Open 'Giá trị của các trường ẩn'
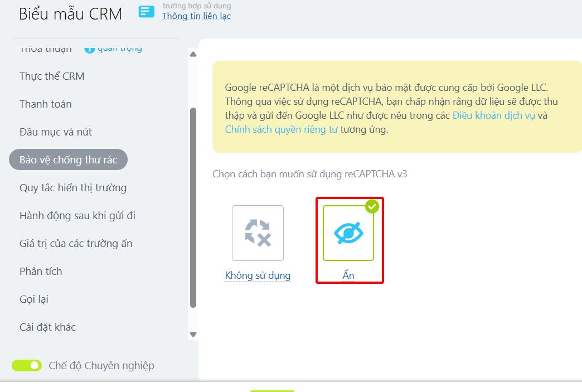This screenshot has width=582, height=392. (x=76, y=244)
